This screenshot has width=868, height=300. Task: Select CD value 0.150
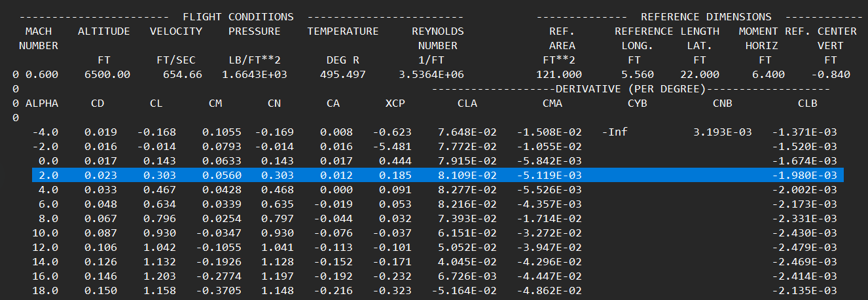[101, 291]
